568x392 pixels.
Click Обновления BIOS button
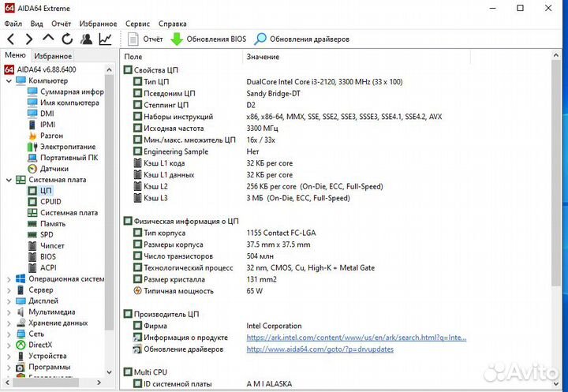[x=208, y=39]
